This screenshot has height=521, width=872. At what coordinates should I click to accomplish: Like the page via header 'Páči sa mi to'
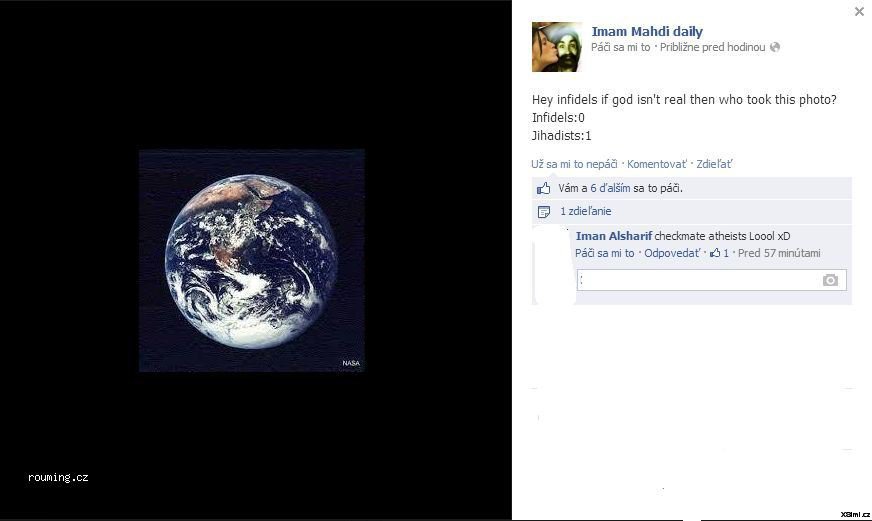(x=621, y=47)
